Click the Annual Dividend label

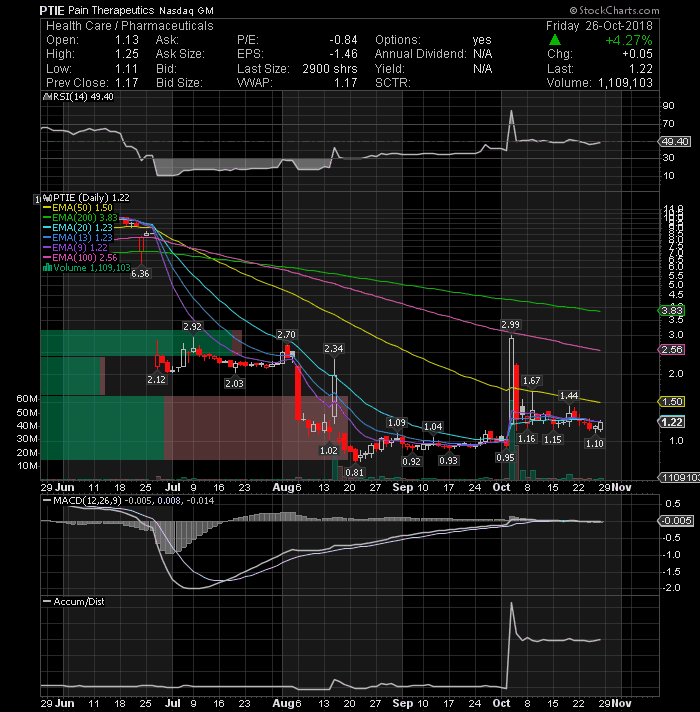click(420, 54)
